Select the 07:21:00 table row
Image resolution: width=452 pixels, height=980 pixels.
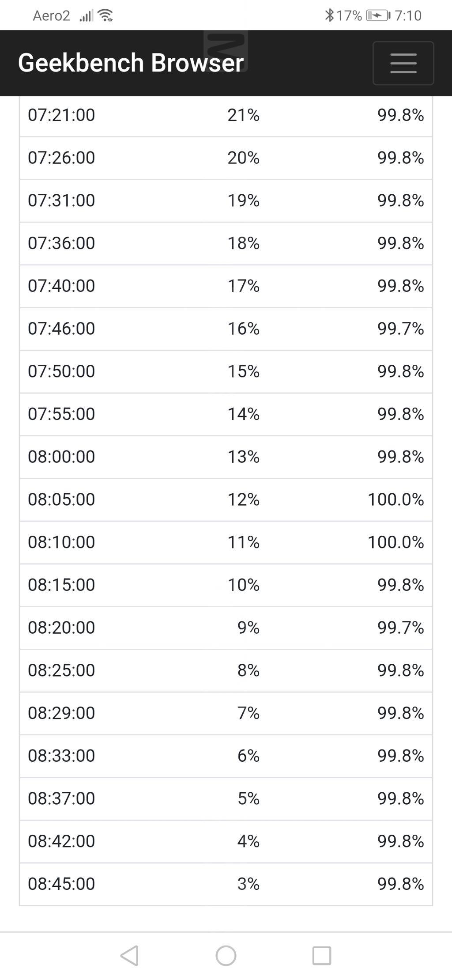(226, 115)
